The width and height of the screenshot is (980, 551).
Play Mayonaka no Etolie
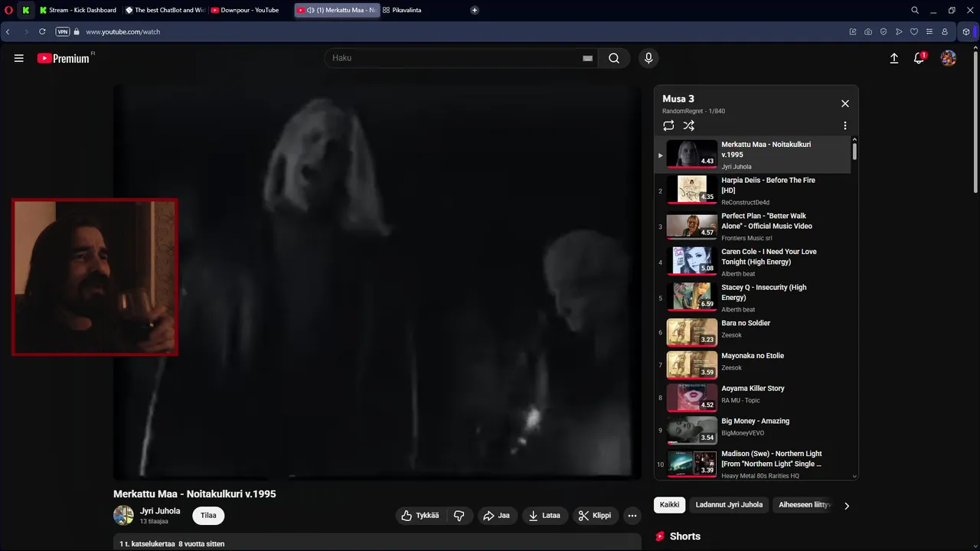754,365
